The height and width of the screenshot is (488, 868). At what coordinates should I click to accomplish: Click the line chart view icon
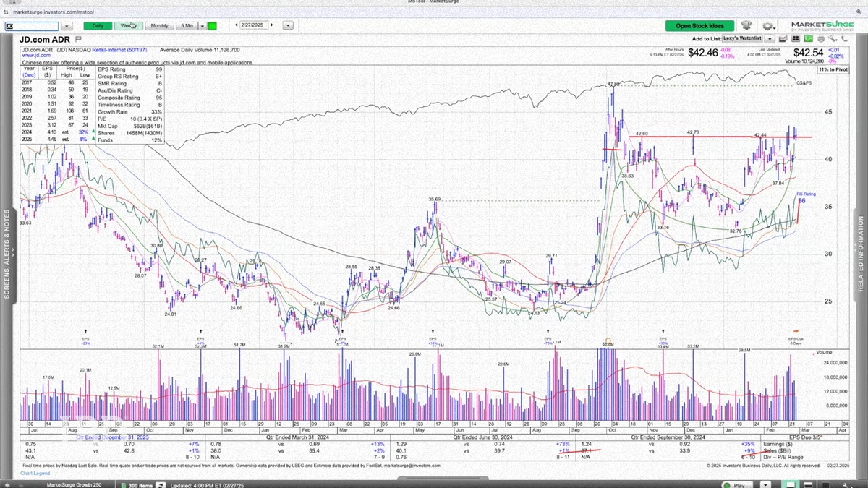point(783,38)
